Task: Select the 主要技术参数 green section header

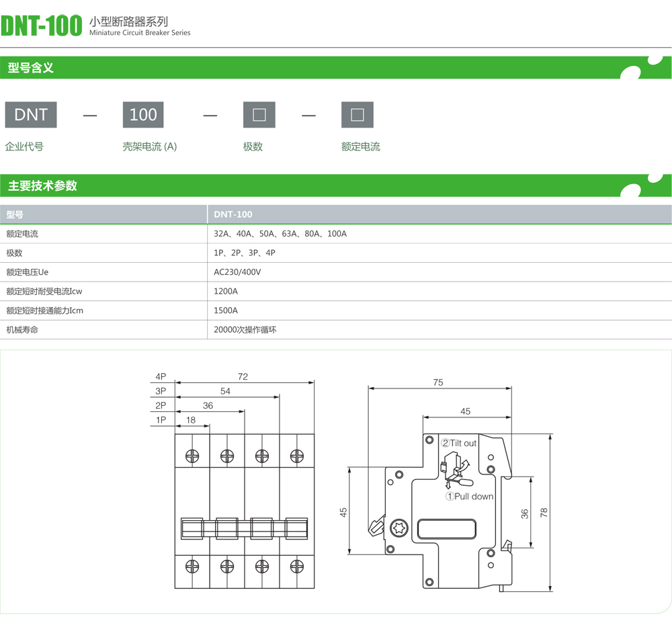Action: point(42,186)
